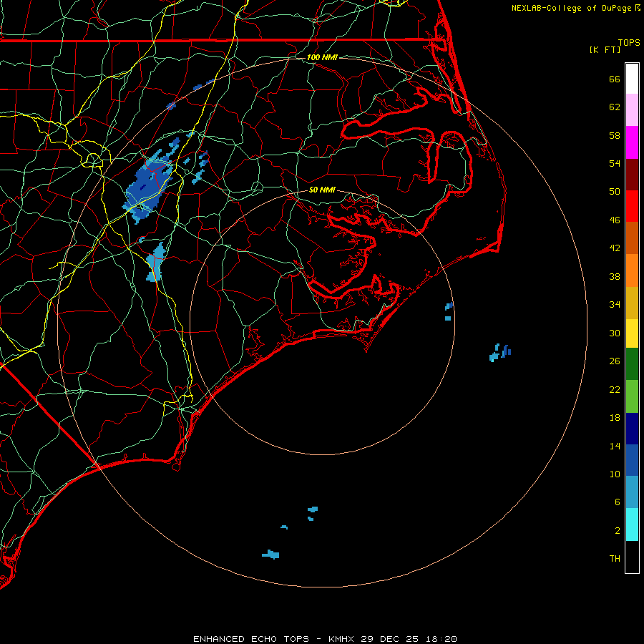This screenshot has width=644, height=644.
Task: Select the white swatch in the color scale
Action: pos(632,79)
